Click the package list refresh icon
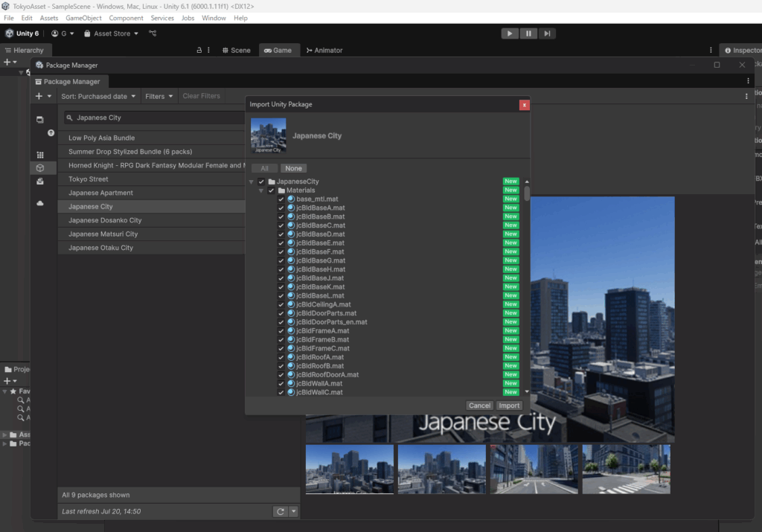The height and width of the screenshot is (532, 762). 281,512
